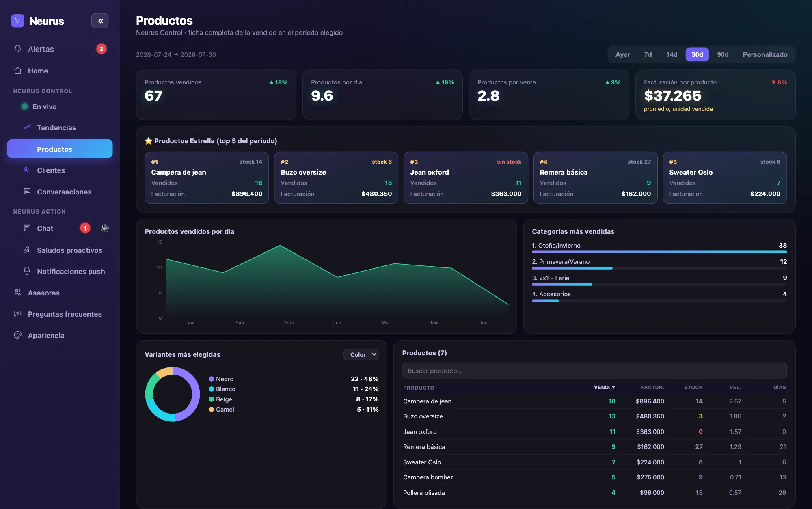Toggle the muted speaker icon beside Chat

click(x=105, y=228)
